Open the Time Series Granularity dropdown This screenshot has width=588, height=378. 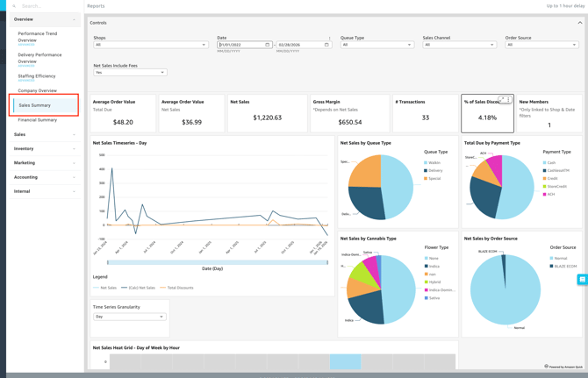coord(129,317)
